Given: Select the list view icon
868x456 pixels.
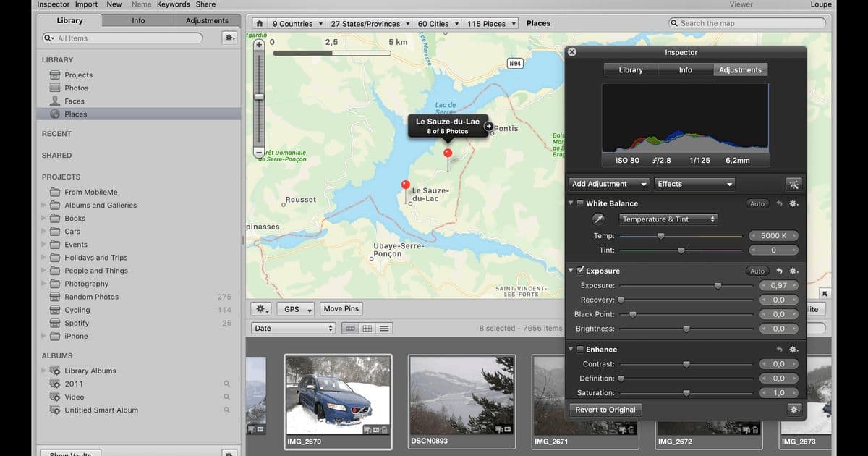Looking at the screenshot, I should [x=383, y=327].
